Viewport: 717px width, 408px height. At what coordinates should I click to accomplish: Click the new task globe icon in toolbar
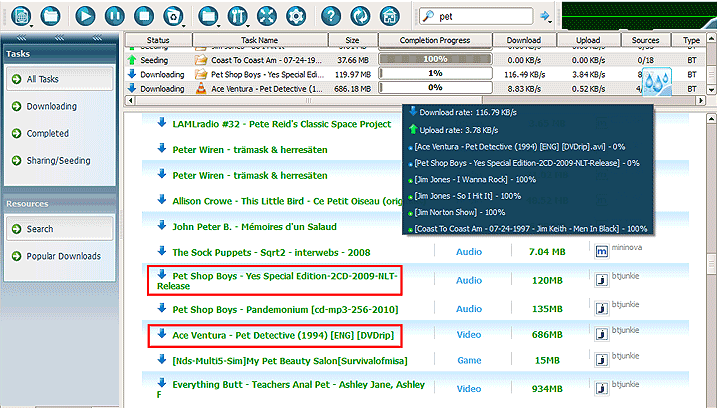point(20,16)
